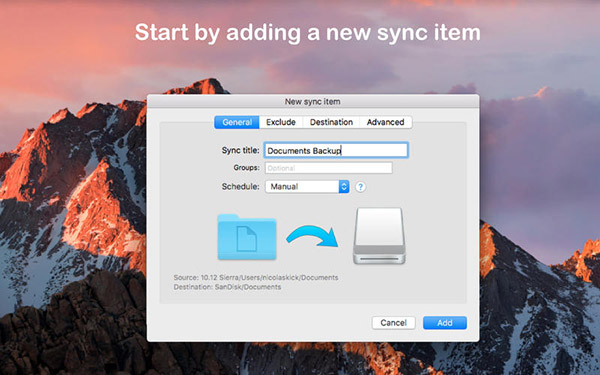Open the Advanced tab
The width and height of the screenshot is (600, 375).
click(x=385, y=122)
